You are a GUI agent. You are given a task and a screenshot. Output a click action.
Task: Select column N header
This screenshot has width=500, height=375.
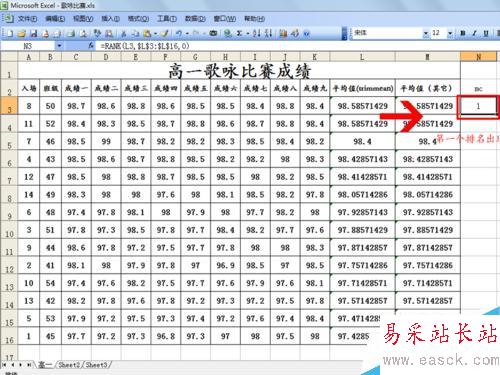(479, 57)
